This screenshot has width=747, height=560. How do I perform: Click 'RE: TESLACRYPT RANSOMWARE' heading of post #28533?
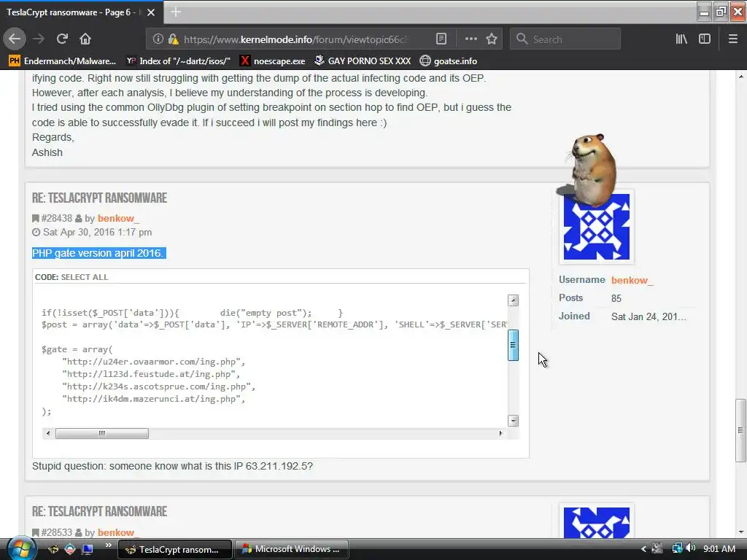[x=99, y=511]
